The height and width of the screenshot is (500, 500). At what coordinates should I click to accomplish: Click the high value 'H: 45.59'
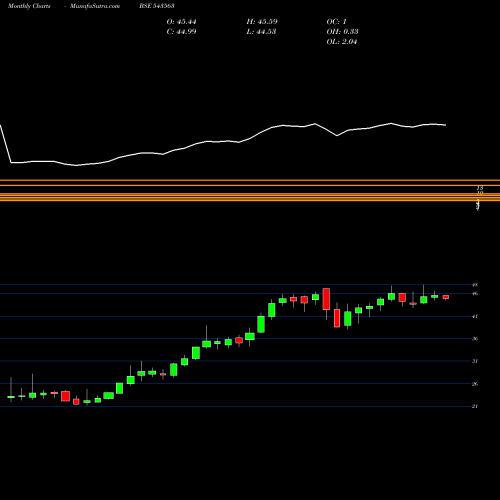click(262, 22)
